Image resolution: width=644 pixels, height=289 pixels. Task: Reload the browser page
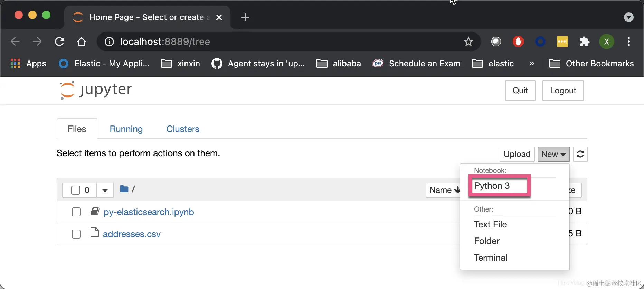pyautogui.click(x=60, y=42)
